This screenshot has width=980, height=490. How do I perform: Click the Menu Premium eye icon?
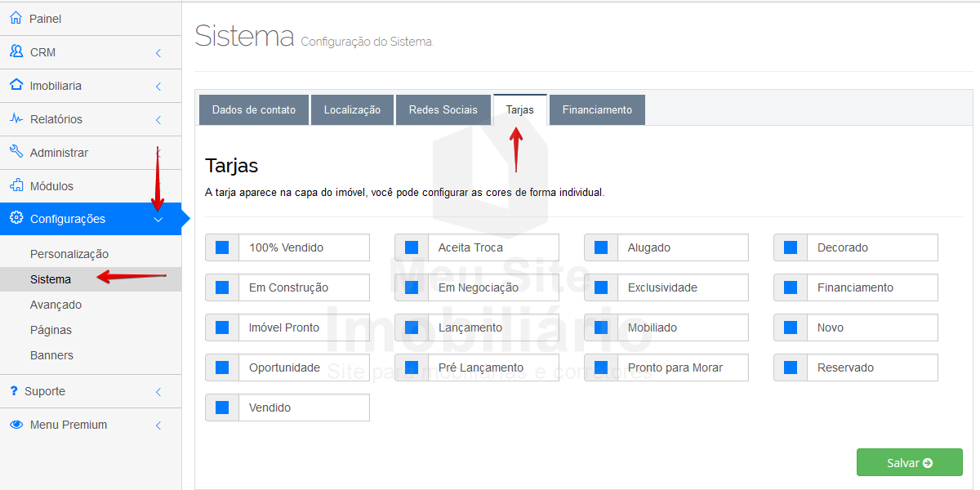(x=16, y=425)
